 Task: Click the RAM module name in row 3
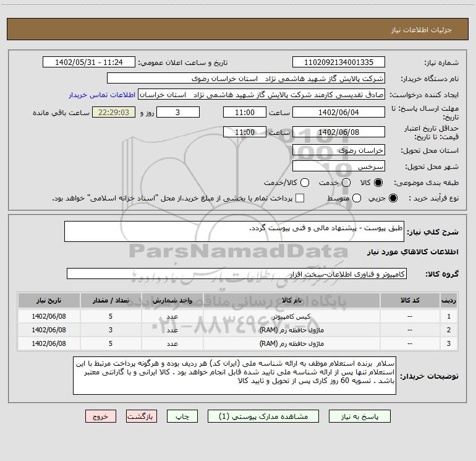coord(291,343)
